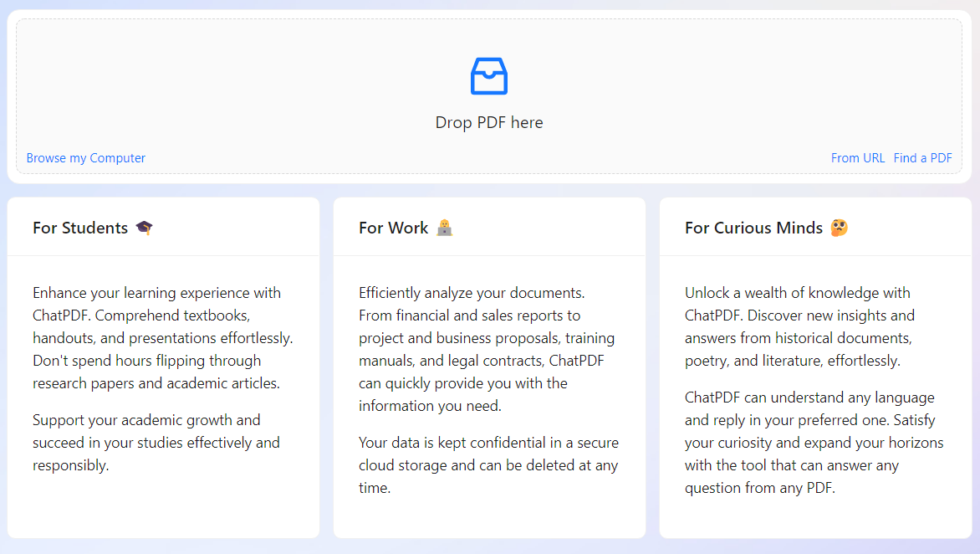Click the icon above Drop PDF here text
The height and width of the screenshot is (554, 980).
coord(488,76)
